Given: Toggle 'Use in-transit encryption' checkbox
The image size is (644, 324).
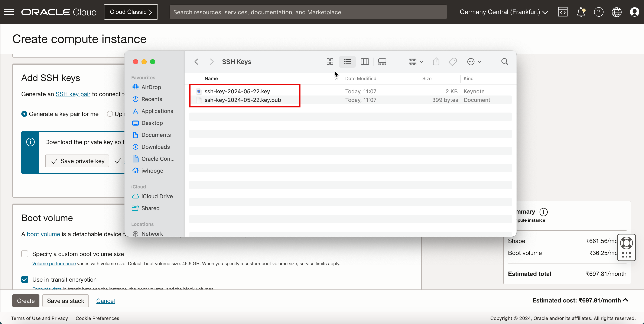Looking at the screenshot, I should pos(25,279).
